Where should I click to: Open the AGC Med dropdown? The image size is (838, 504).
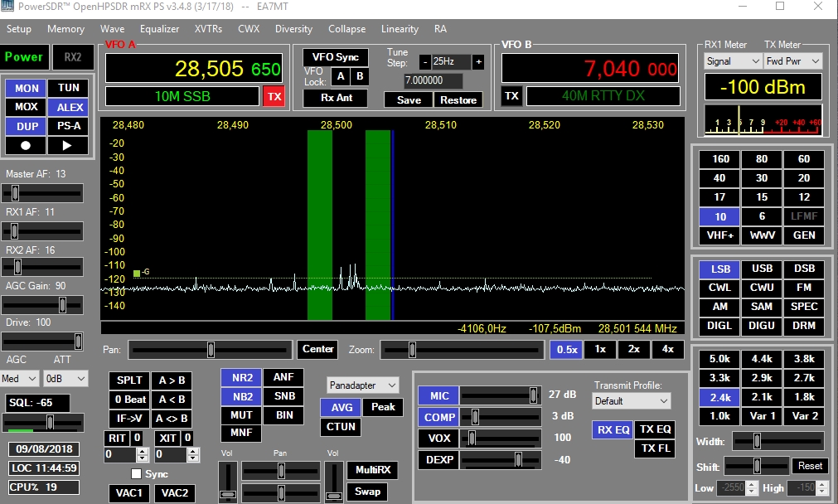[21, 378]
